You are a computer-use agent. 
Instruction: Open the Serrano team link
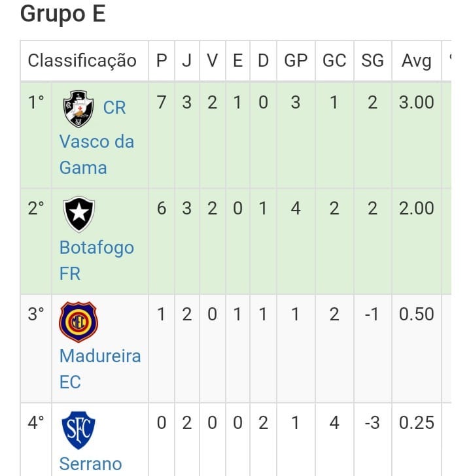(90, 464)
